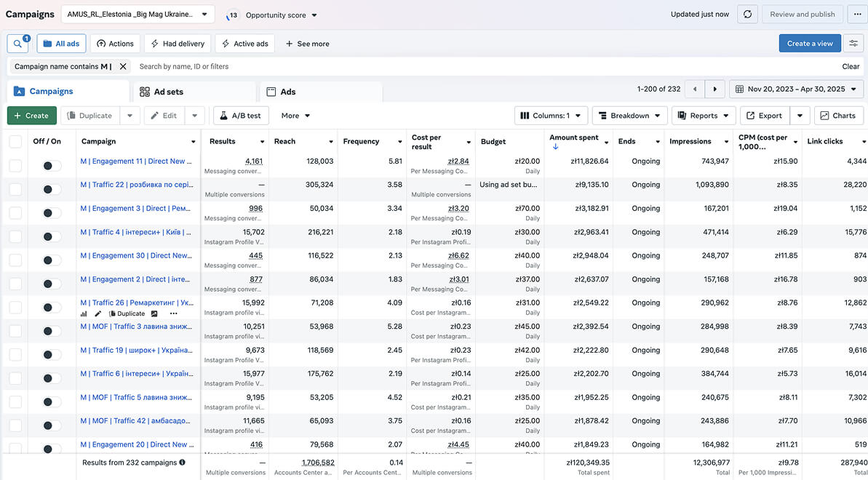
Task: Go to the next results page arrow
Action: pyautogui.click(x=714, y=89)
